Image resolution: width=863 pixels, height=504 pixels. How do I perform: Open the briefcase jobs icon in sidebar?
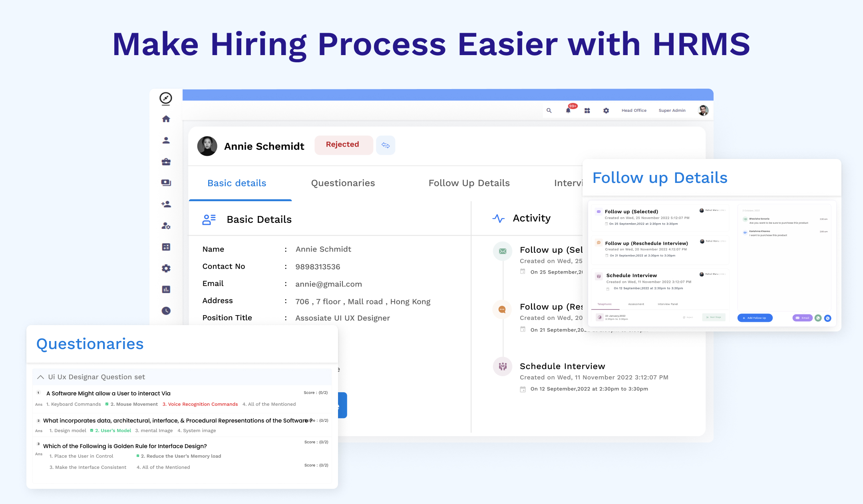point(166,162)
